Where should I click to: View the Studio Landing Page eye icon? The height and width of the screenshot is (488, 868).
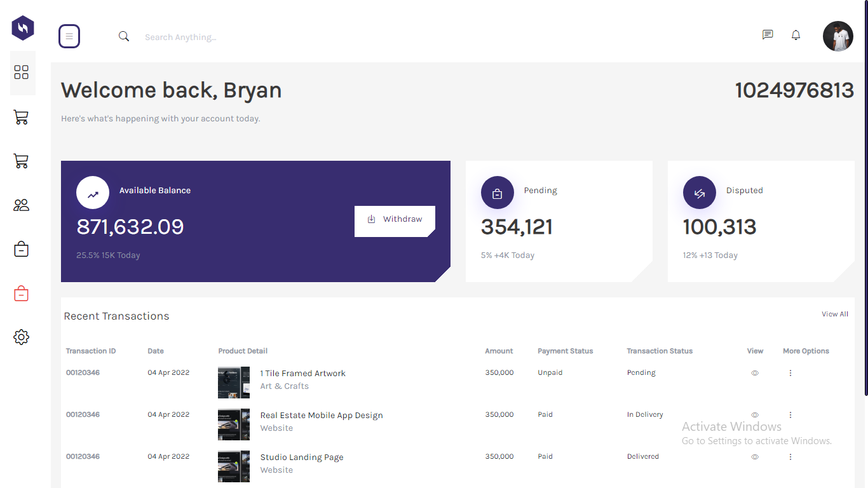tap(755, 457)
